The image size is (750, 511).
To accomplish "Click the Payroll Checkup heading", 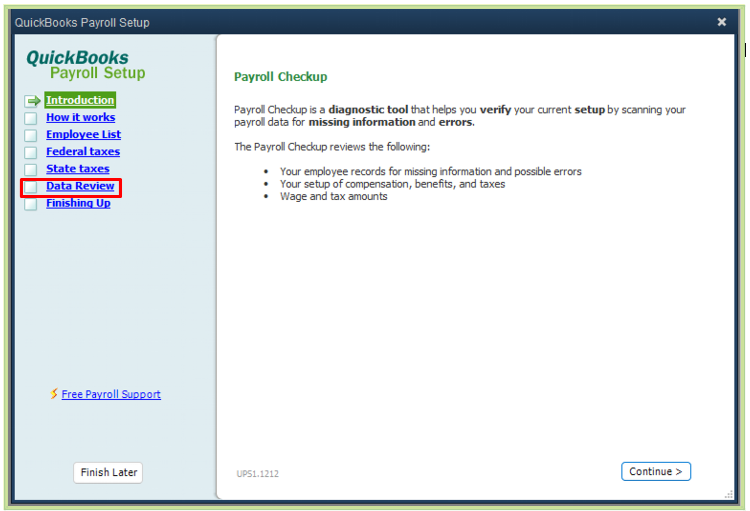I will 280,77.
